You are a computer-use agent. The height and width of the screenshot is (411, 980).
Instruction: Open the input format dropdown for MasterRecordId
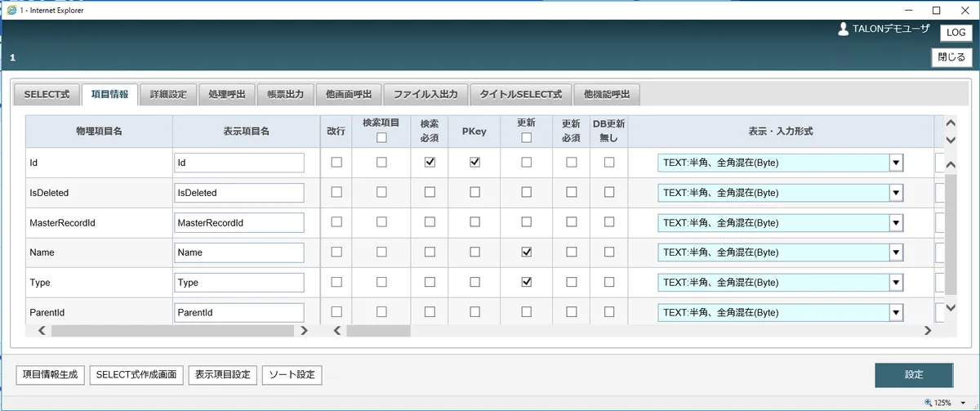click(x=896, y=222)
